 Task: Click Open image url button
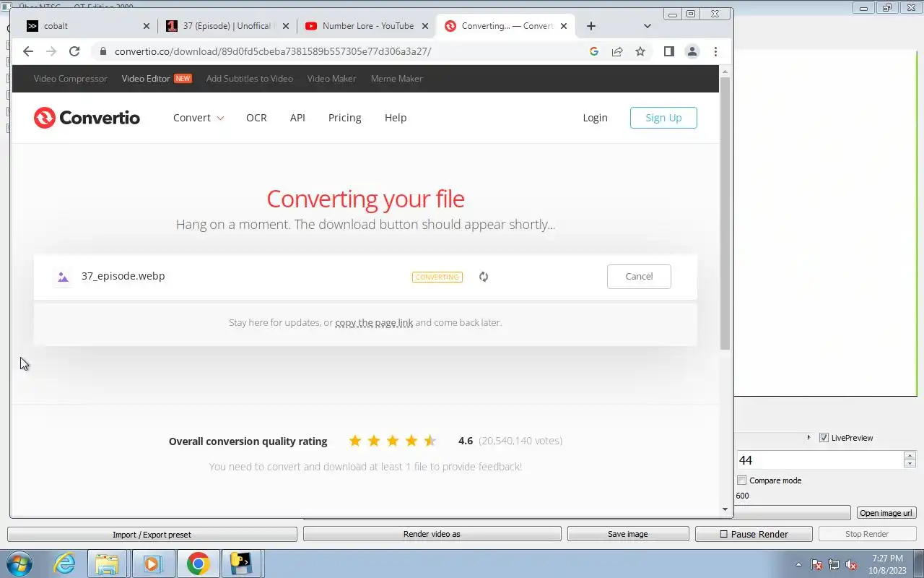click(886, 513)
